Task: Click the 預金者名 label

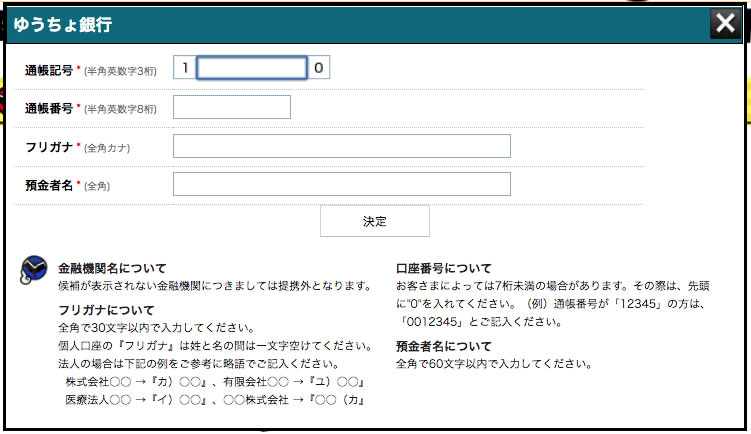Action: click(x=49, y=185)
